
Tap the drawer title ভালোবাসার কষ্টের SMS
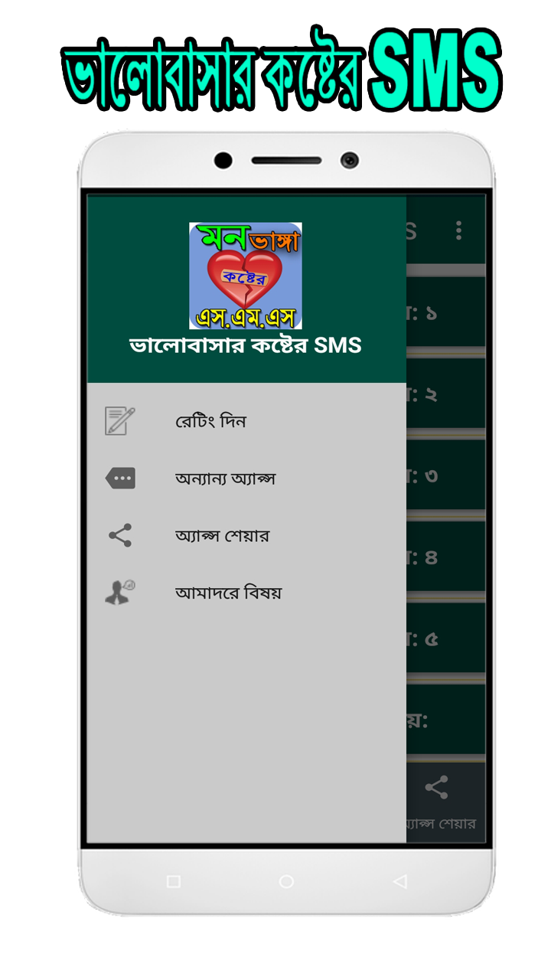[246, 345]
